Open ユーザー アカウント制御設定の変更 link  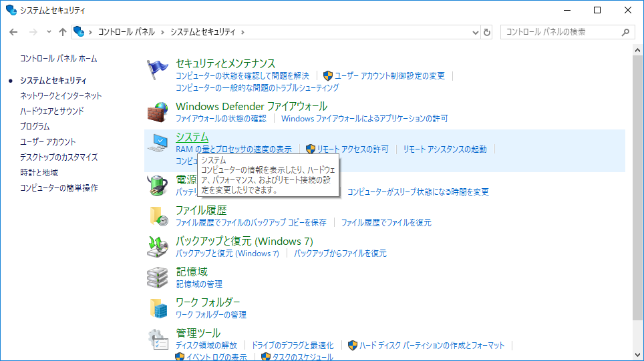(x=389, y=75)
